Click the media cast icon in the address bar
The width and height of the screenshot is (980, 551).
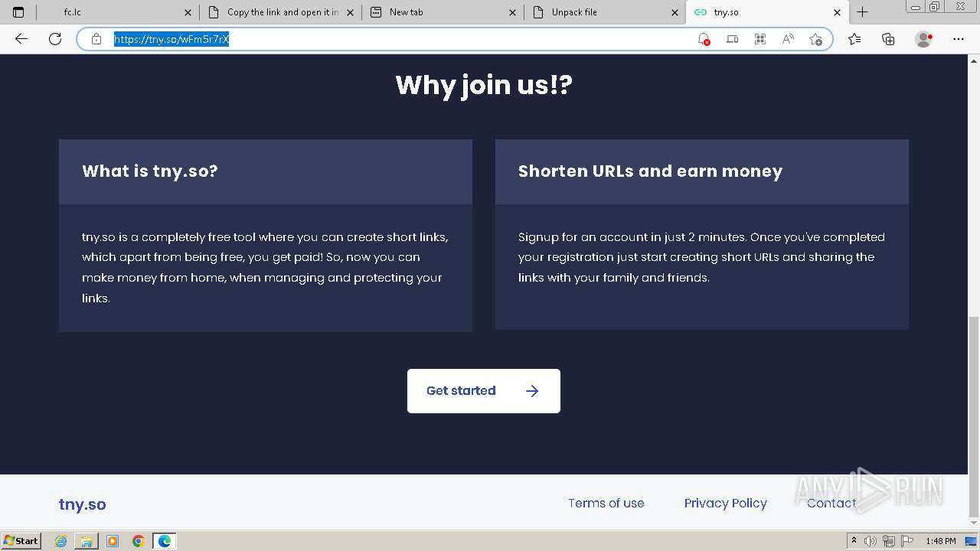732,39
